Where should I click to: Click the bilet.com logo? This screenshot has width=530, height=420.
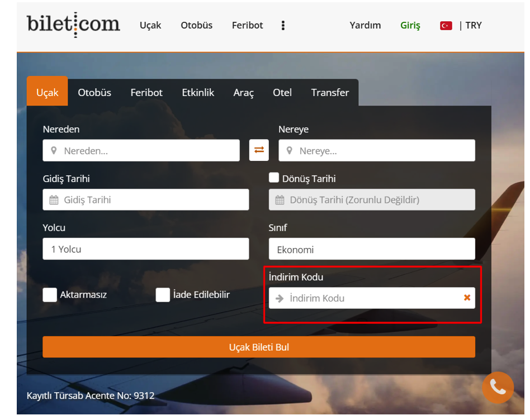tap(73, 25)
